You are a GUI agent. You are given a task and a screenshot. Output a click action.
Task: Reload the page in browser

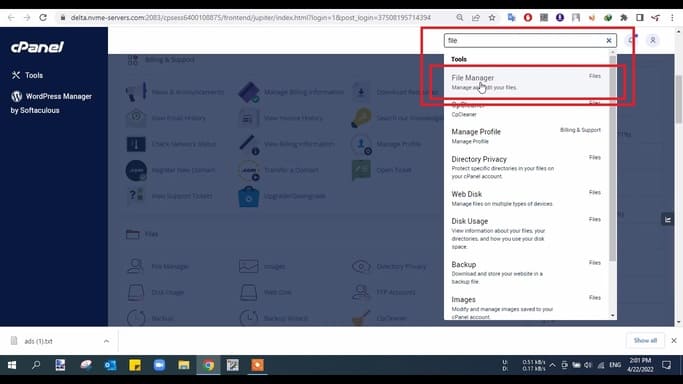coord(43,18)
